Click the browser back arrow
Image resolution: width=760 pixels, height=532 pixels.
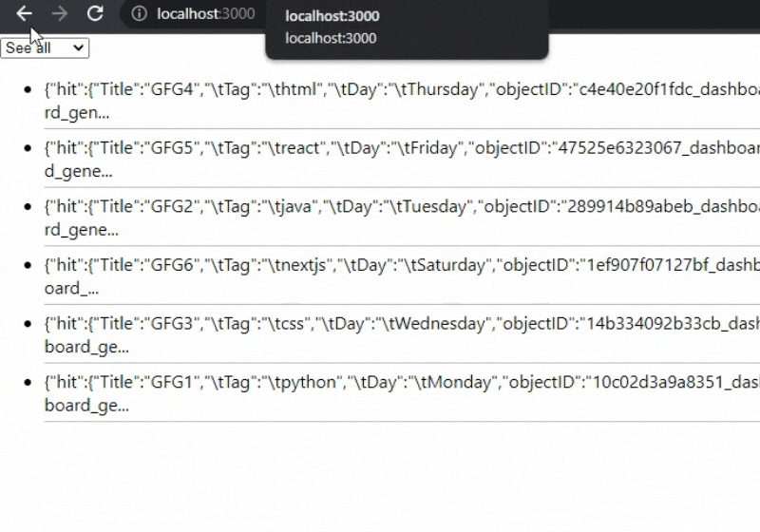coord(24,13)
